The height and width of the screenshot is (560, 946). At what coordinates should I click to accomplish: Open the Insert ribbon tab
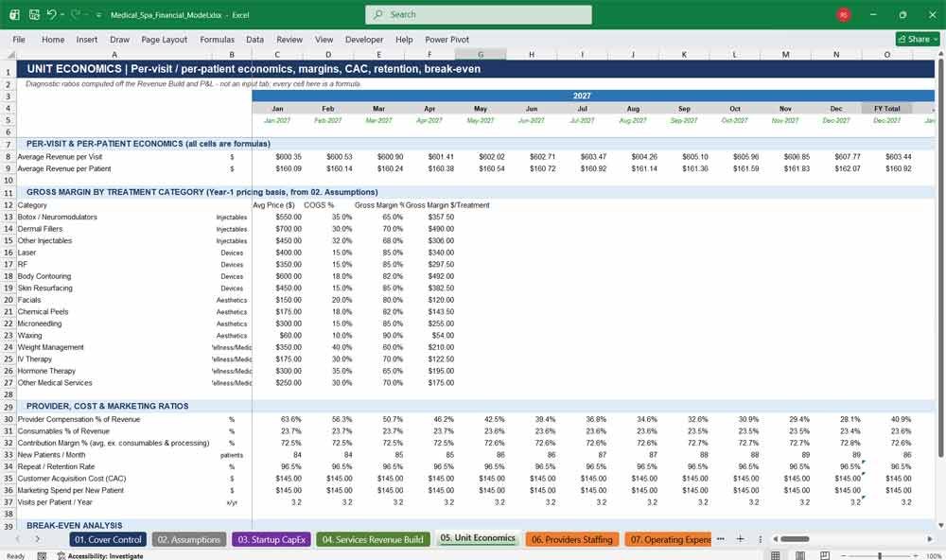pyautogui.click(x=87, y=39)
